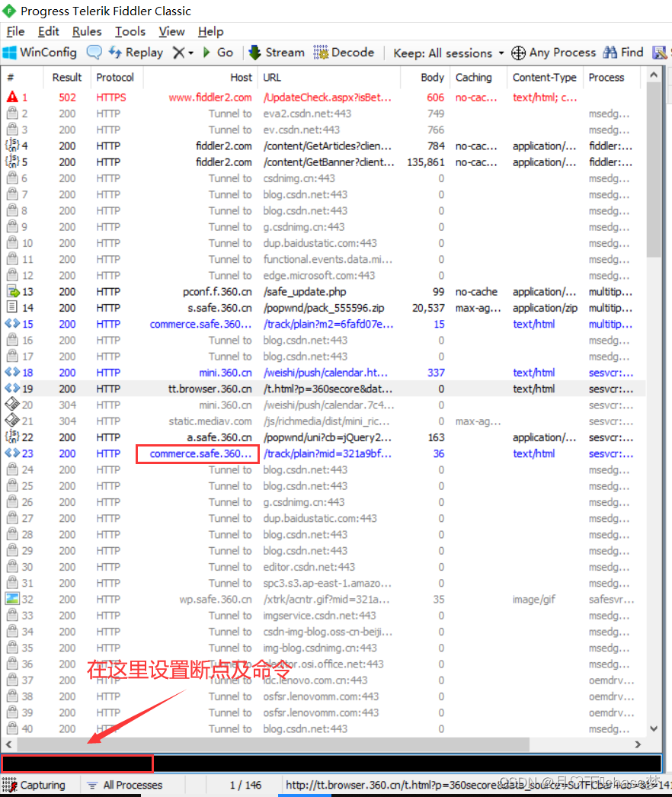Select the tt.browser.360.cn host cell
The width and height of the screenshot is (672, 797).
[210, 389]
